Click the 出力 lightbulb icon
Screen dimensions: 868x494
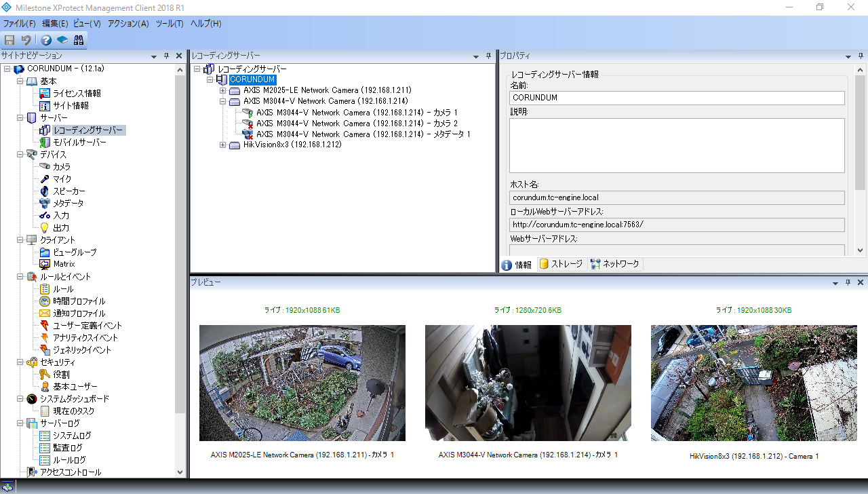click(x=45, y=227)
